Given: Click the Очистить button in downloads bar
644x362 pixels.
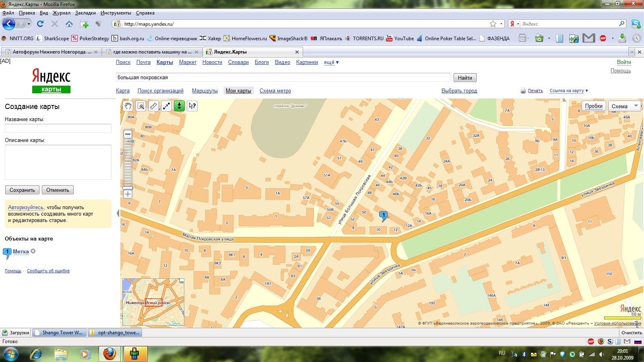Looking at the screenshot, I should pos(632,333).
